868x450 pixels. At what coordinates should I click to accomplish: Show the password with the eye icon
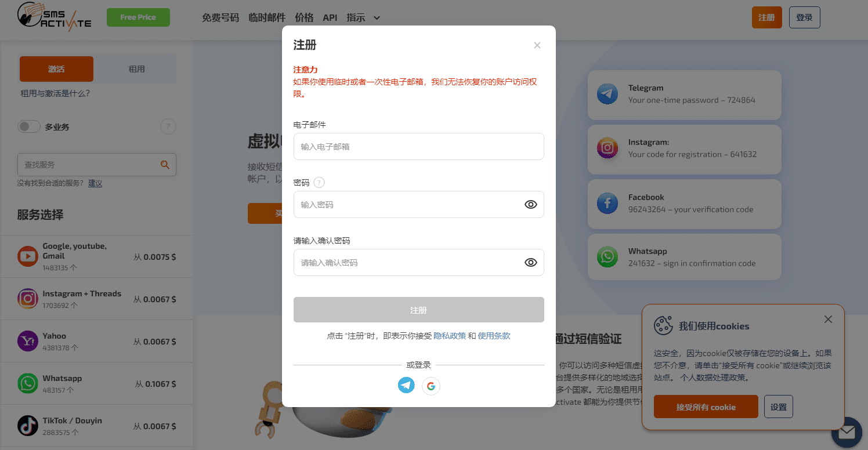coord(530,204)
